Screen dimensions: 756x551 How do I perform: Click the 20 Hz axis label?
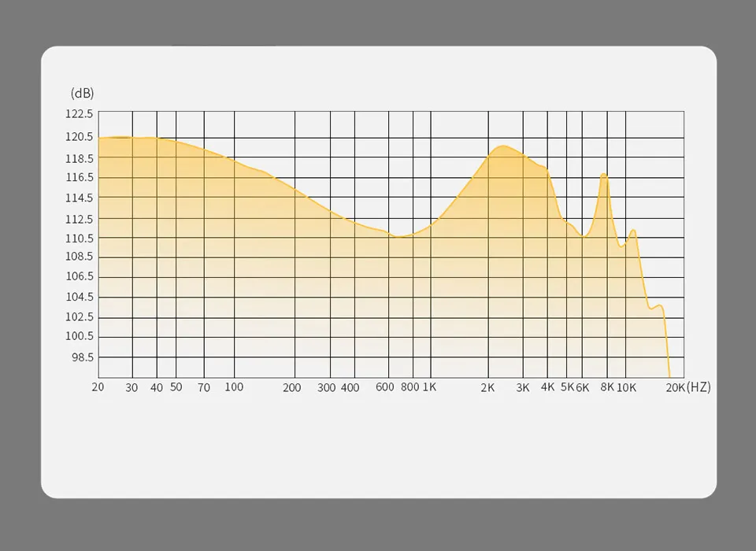(98, 387)
